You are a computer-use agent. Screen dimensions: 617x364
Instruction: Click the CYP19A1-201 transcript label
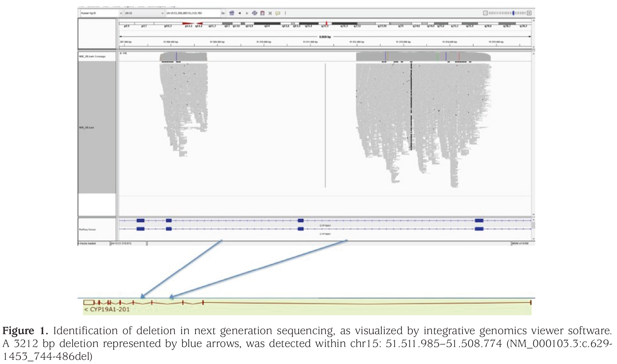(107, 309)
